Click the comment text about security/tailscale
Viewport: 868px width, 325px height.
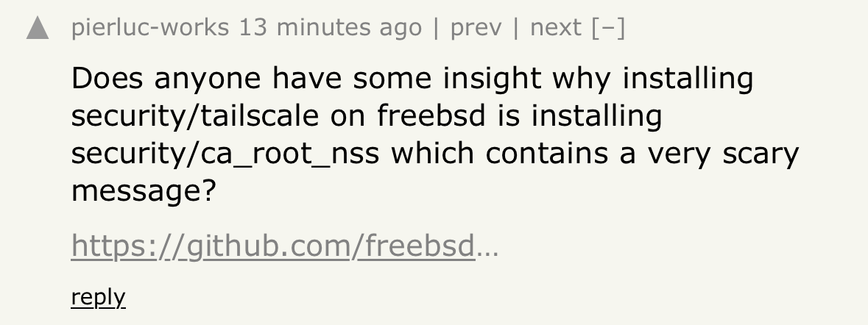435,135
